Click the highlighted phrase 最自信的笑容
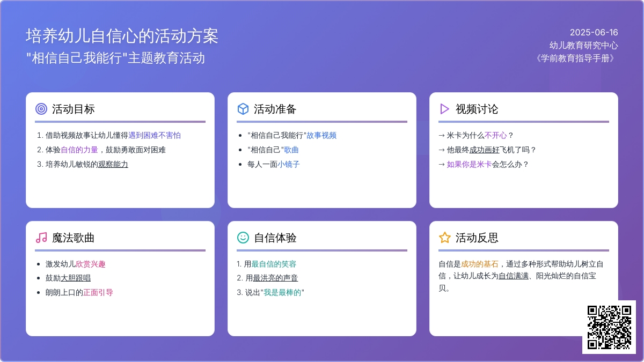Viewport: 644px width, 362px height. pyautogui.click(x=274, y=264)
